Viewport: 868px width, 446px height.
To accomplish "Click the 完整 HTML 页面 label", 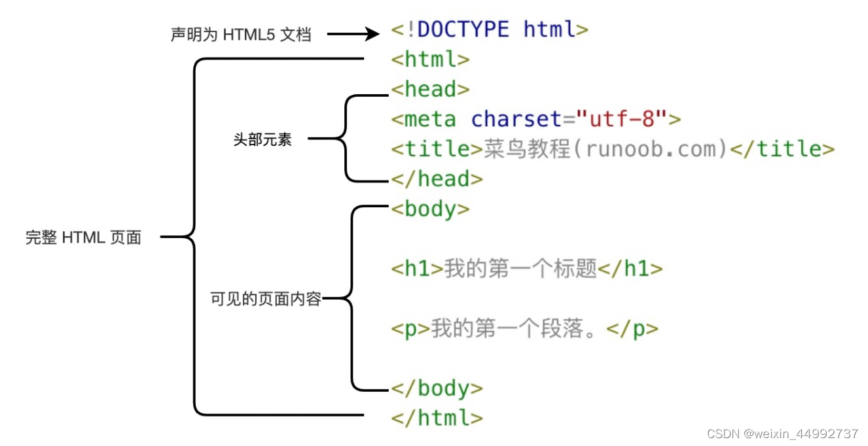I will click(84, 237).
